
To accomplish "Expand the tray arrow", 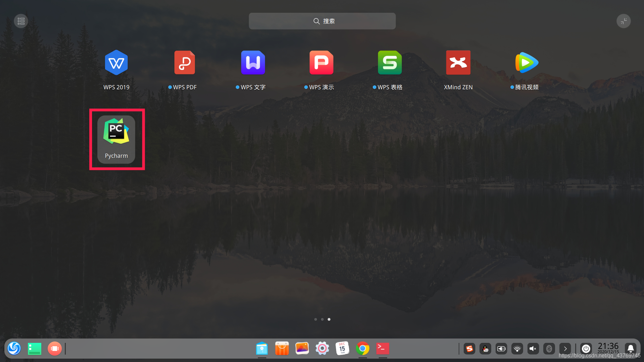I will (x=565, y=349).
